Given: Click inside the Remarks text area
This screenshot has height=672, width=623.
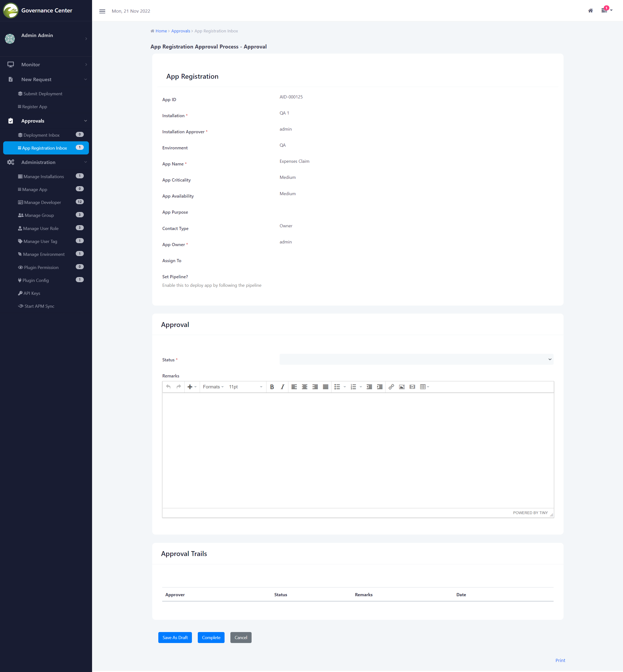Looking at the screenshot, I should [358, 450].
